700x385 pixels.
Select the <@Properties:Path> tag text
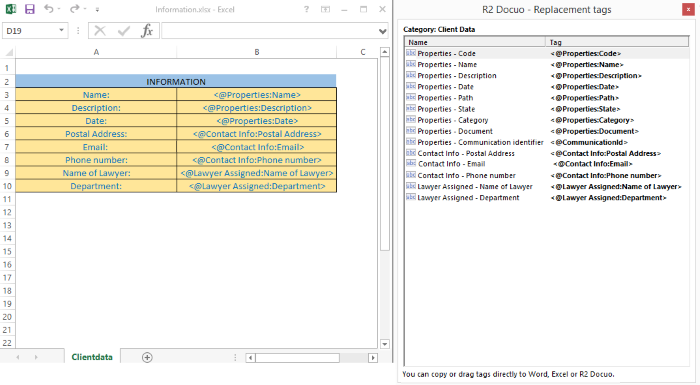click(x=584, y=98)
